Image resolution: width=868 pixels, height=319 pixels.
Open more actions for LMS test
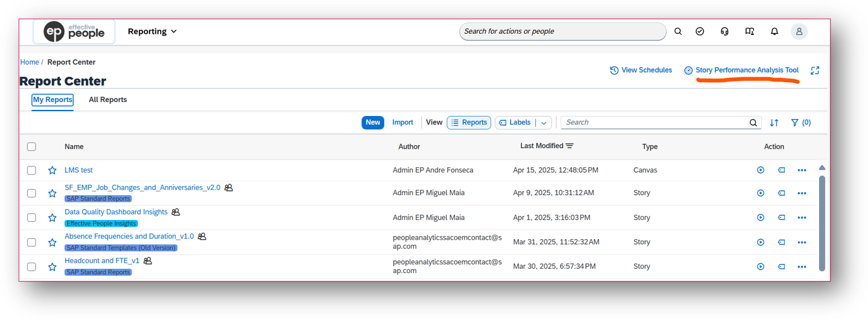tap(802, 170)
